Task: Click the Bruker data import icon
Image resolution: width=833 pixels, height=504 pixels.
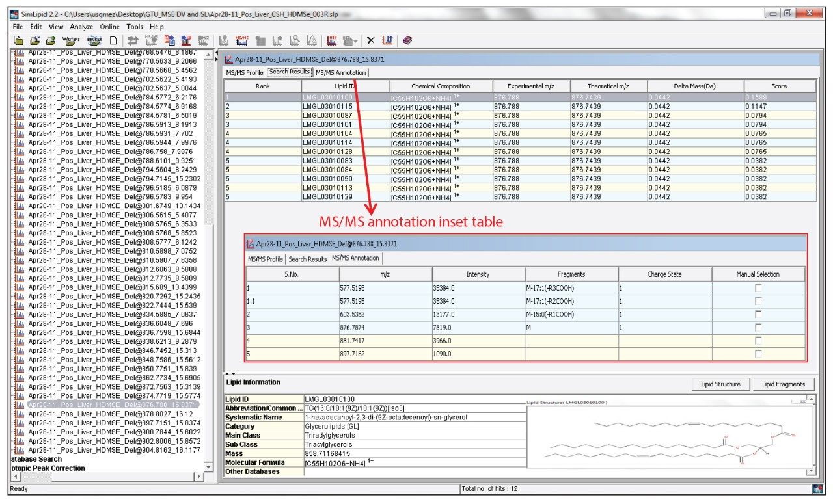Action: pos(95,40)
